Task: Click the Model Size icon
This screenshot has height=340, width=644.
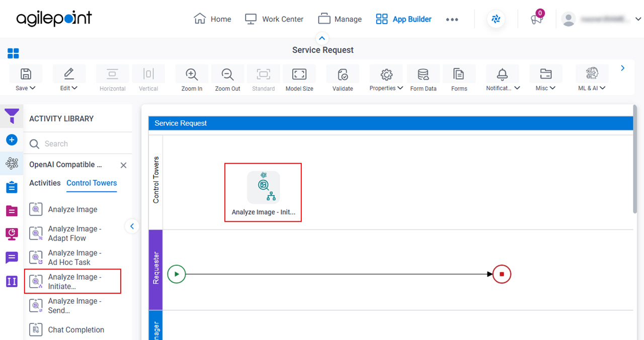Action: (299, 74)
